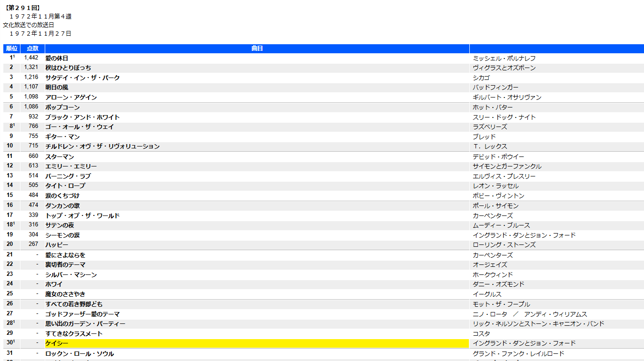
Task: Click the song "明日の風"
Action: (x=57, y=88)
